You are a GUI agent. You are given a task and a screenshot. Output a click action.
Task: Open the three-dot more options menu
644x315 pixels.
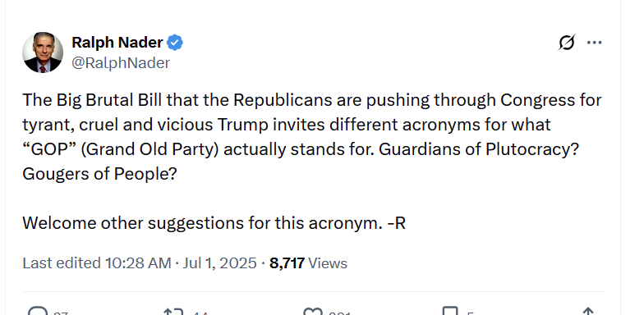point(595,43)
